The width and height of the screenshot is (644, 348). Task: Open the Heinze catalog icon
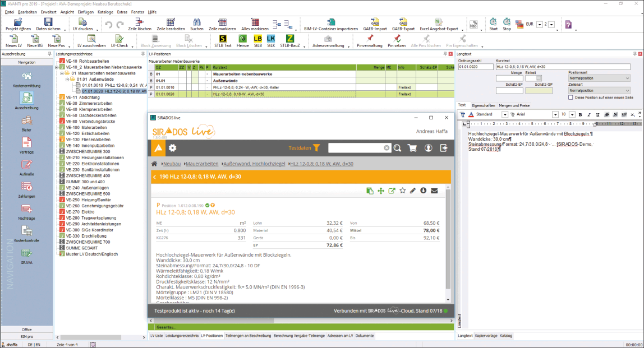point(243,39)
